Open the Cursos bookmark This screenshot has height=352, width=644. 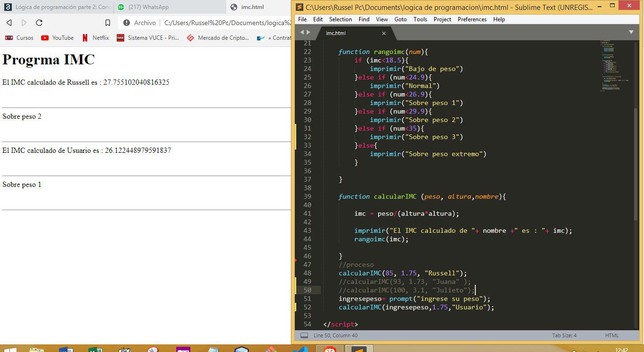coord(19,38)
